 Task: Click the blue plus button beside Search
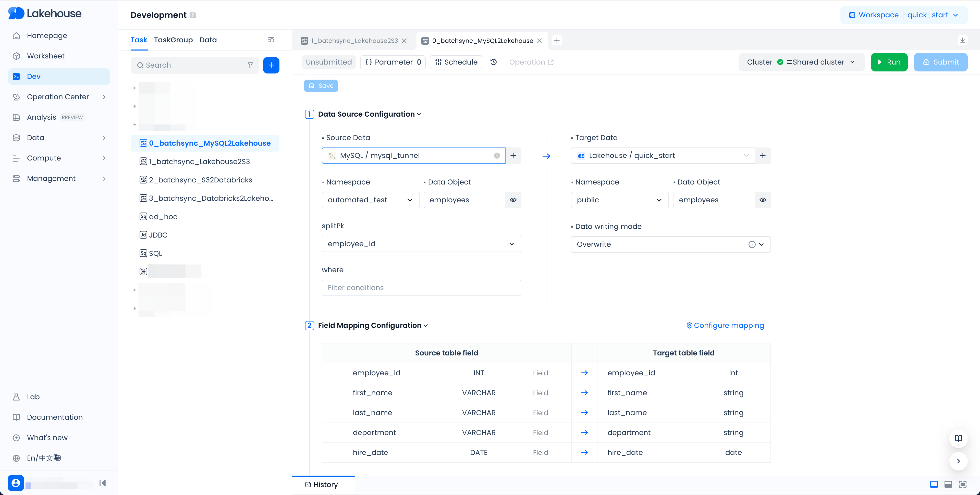tap(271, 65)
